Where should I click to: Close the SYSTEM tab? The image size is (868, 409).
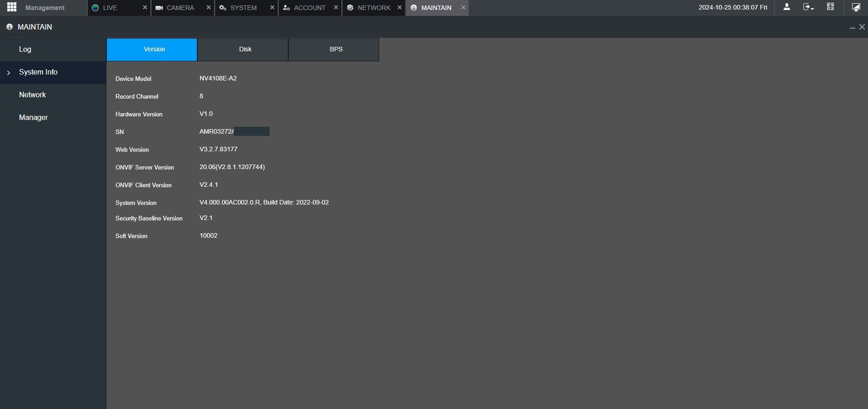(x=272, y=7)
